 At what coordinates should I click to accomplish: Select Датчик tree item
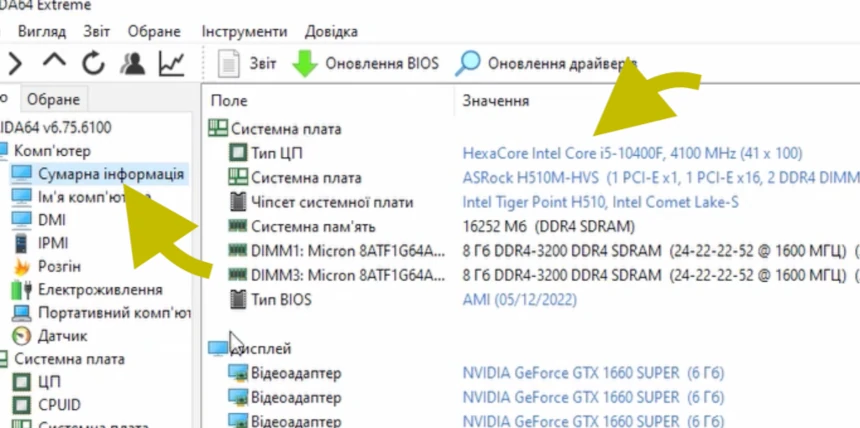point(63,335)
